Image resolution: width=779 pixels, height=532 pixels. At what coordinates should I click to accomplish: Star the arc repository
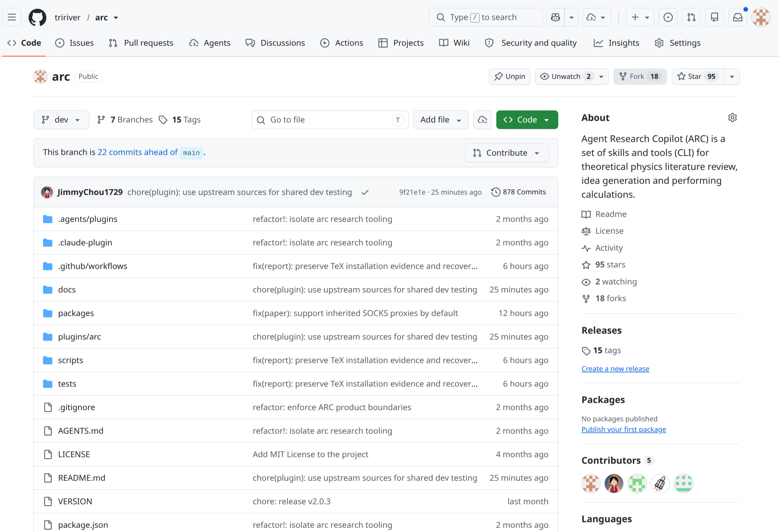(697, 76)
